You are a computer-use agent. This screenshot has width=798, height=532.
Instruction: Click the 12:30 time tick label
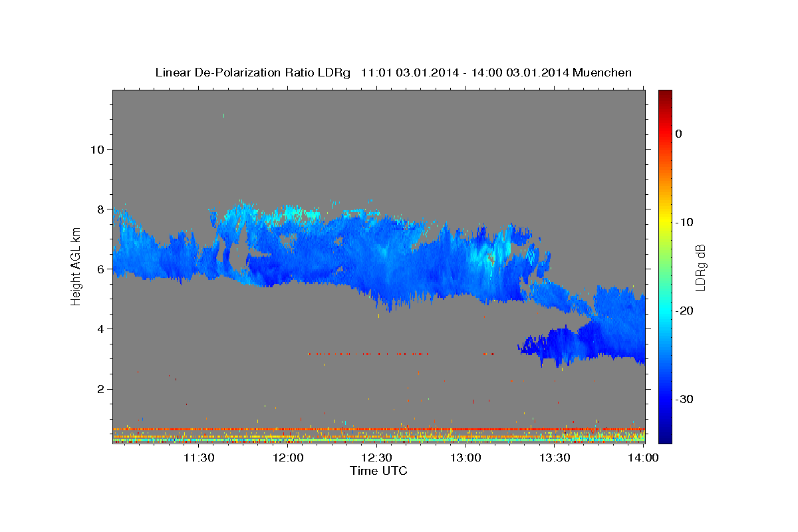pyautogui.click(x=376, y=458)
